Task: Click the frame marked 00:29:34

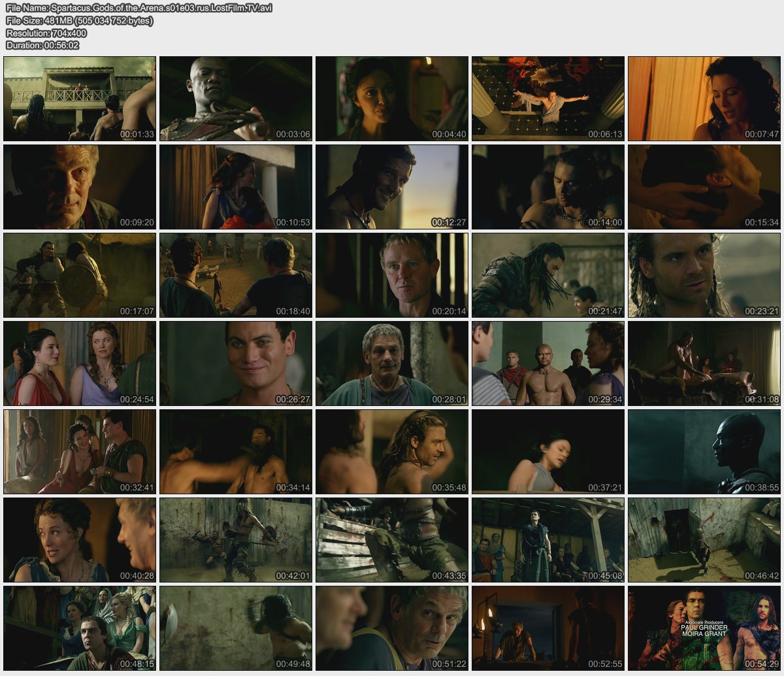Action: (548, 363)
